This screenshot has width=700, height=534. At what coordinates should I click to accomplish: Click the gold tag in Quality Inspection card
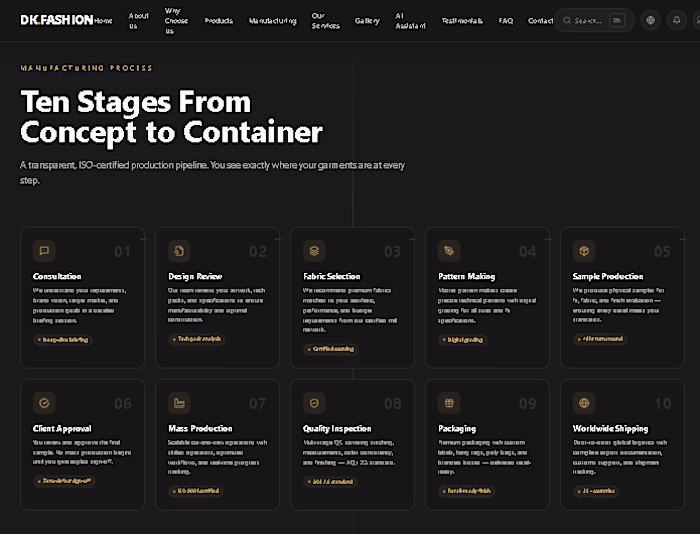[x=330, y=481]
